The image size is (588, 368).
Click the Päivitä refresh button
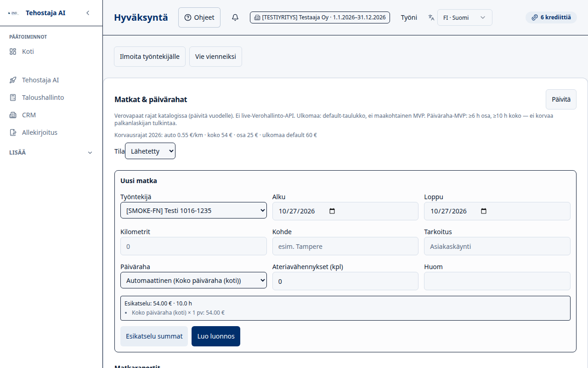(561, 99)
